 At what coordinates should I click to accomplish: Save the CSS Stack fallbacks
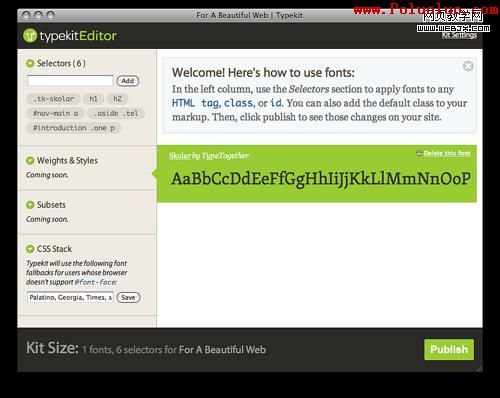128,297
